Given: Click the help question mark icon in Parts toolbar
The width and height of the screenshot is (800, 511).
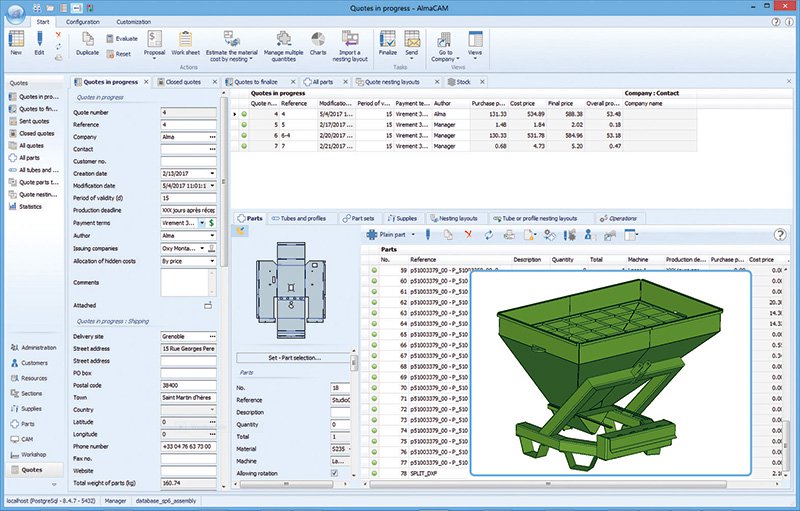Looking at the screenshot, I should [x=781, y=234].
